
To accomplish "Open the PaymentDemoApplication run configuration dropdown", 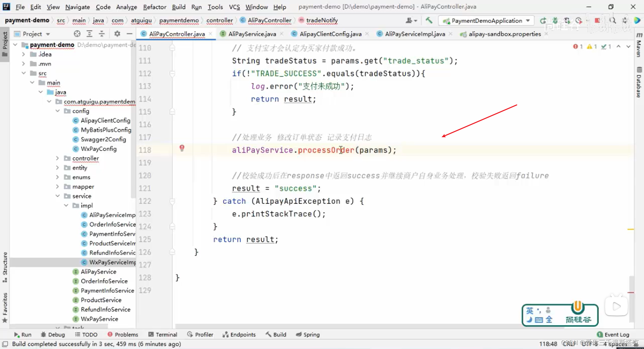I will [486, 21].
